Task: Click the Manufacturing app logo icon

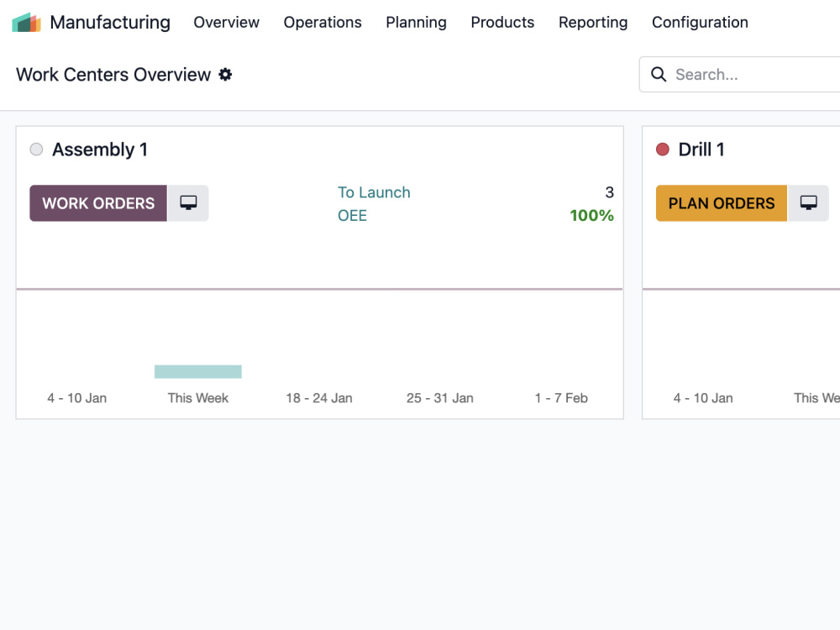Action: click(x=26, y=23)
